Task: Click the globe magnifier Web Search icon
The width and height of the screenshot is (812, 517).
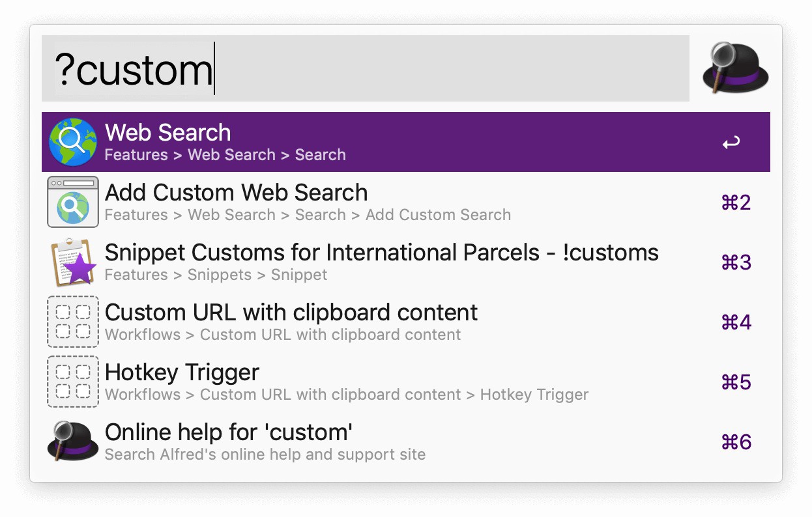Action: pos(72,142)
